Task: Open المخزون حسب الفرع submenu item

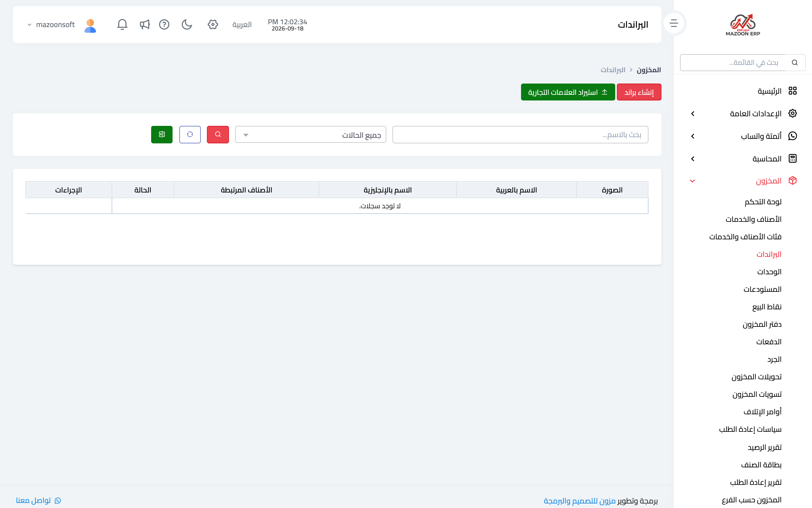Action: (x=752, y=500)
